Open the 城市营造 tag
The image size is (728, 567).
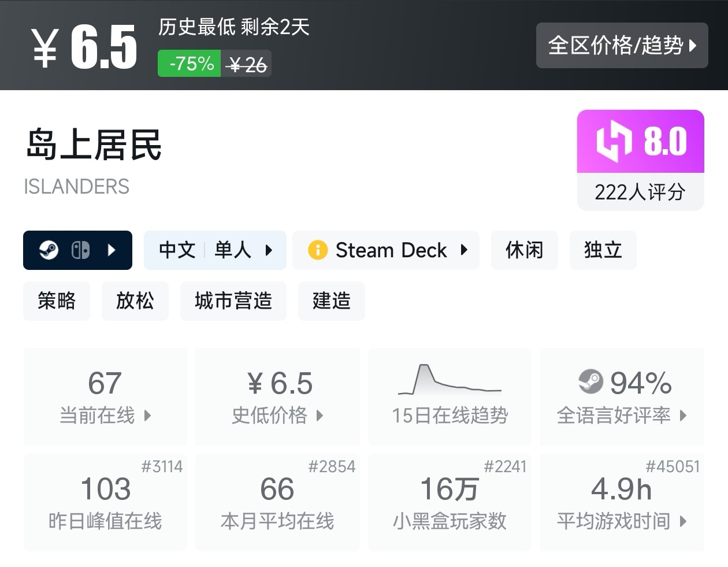(x=233, y=301)
